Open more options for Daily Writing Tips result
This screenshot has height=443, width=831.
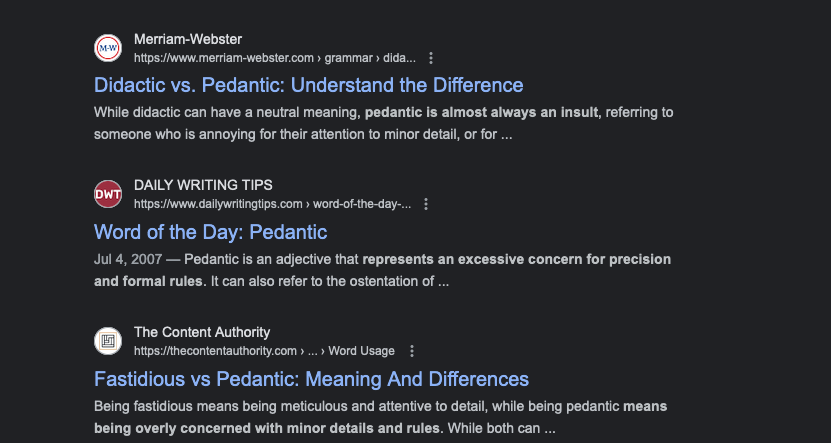426,204
